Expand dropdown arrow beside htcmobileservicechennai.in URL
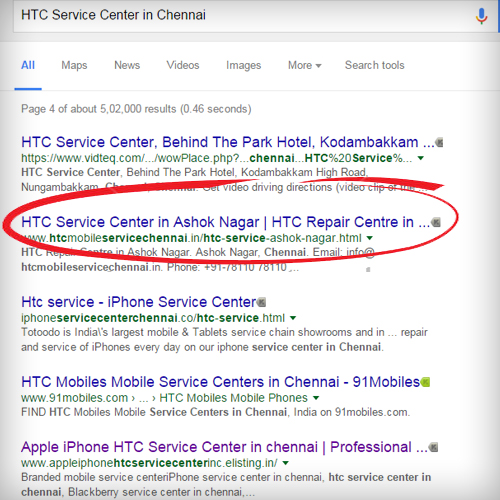Image resolution: width=500 pixels, height=500 pixels. coord(369,238)
